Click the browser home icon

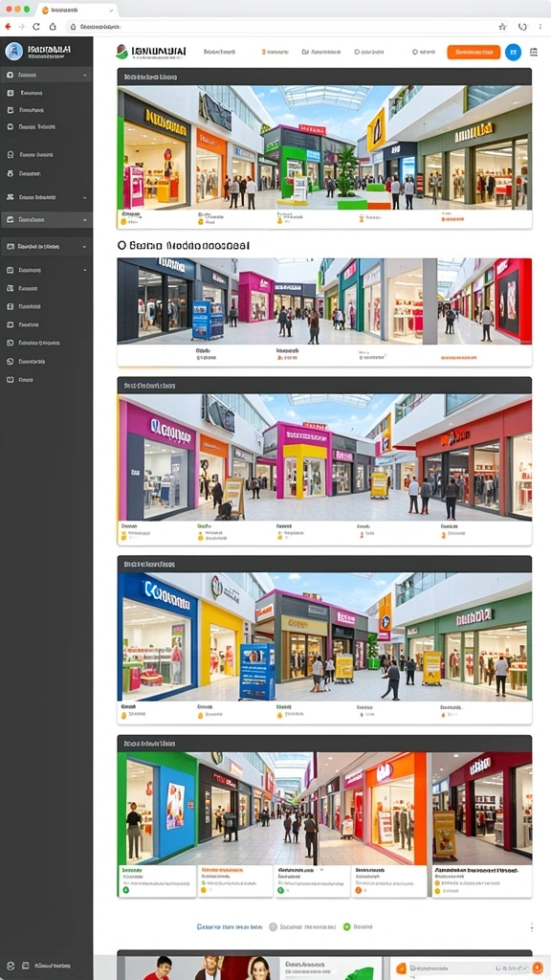coord(53,27)
